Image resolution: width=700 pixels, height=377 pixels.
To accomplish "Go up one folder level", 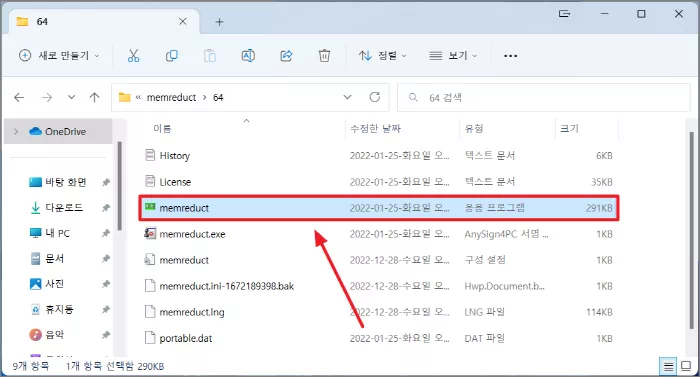I will point(94,97).
